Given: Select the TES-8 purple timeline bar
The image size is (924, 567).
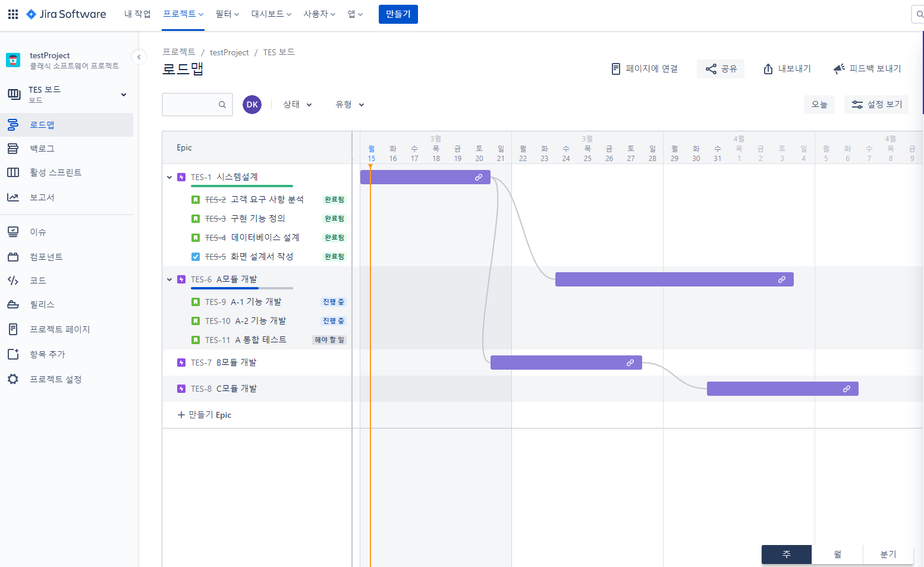Looking at the screenshot, I should click(782, 389).
